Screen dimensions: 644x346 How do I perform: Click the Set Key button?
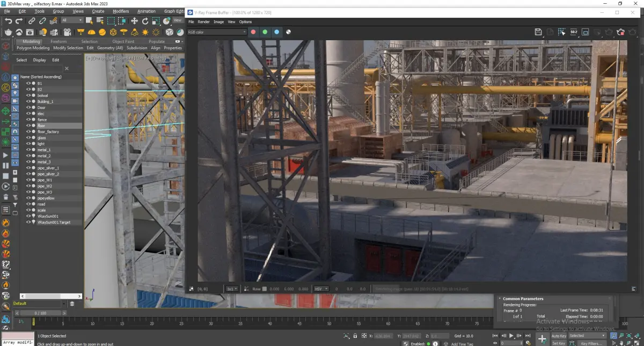tap(559, 343)
